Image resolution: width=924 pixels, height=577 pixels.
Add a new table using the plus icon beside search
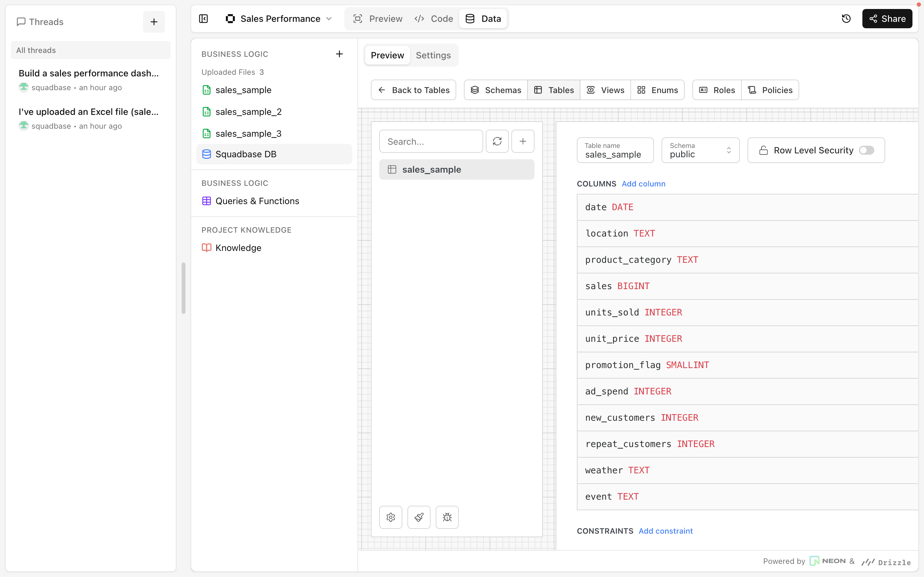(523, 141)
